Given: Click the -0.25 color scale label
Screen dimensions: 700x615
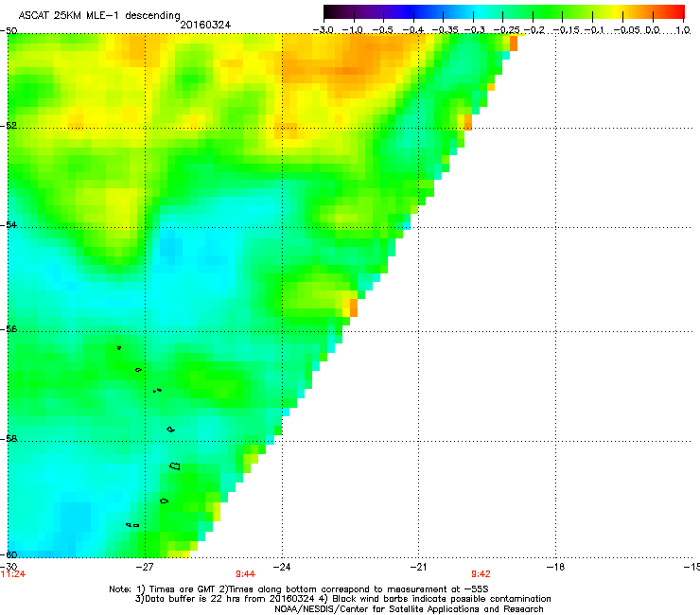Looking at the screenshot, I should pyautogui.click(x=506, y=30).
